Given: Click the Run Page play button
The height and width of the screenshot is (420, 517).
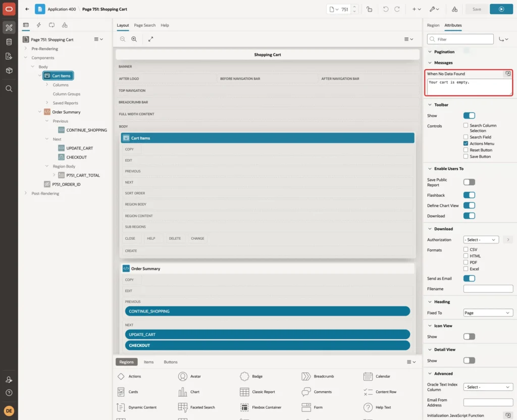Looking at the screenshot, I should tap(501, 9).
